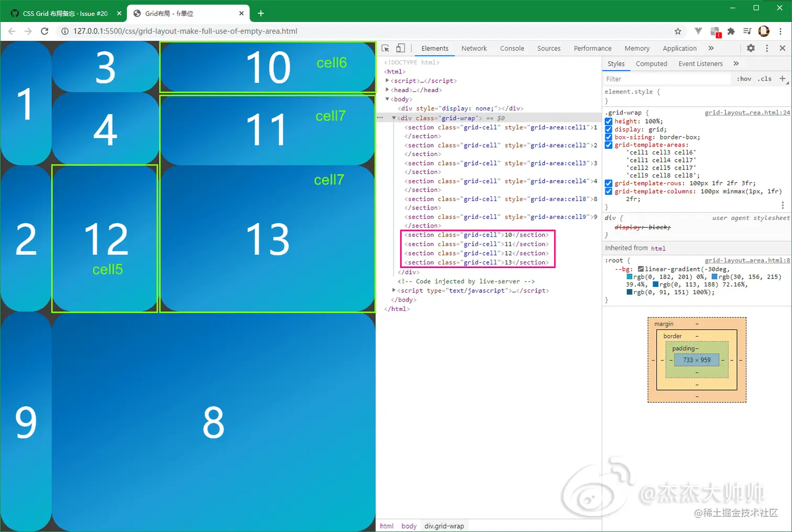Toggle off grid-template-columns declaration

609,191
